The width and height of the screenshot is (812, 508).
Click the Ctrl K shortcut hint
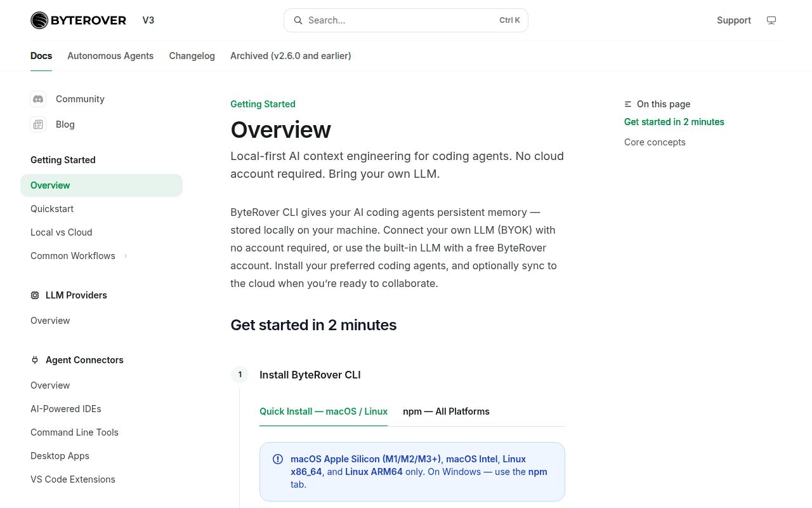(509, 20)
